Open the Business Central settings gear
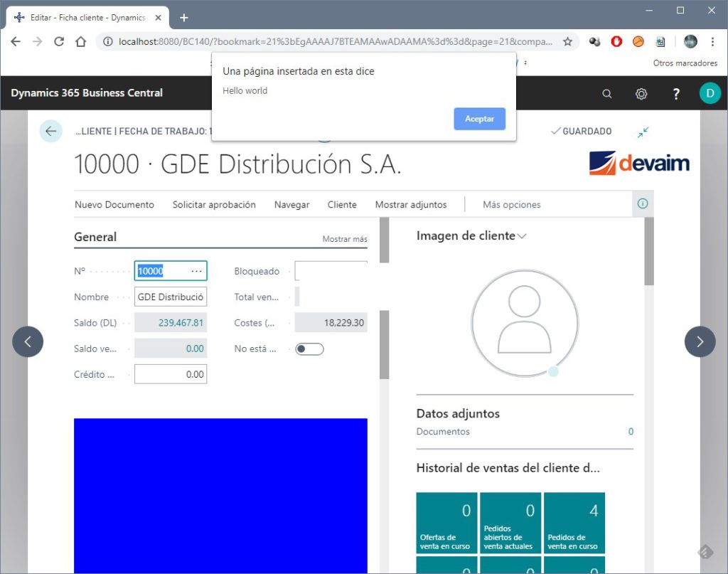The height and width of the screenshot is (574, 728). [641, 94]
